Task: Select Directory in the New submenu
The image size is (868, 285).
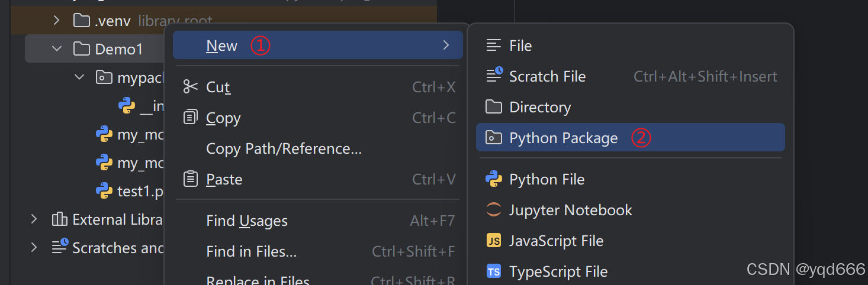Action: 539,107
